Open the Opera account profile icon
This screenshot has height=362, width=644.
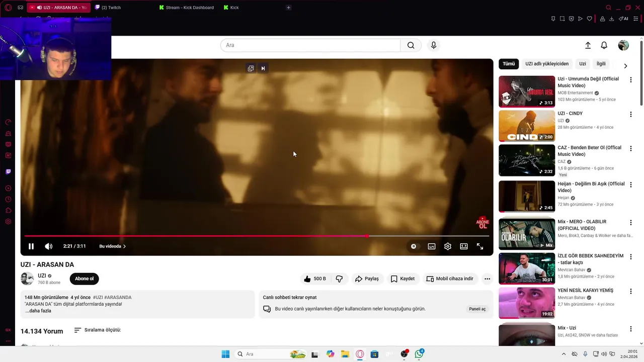click(602, 19)
